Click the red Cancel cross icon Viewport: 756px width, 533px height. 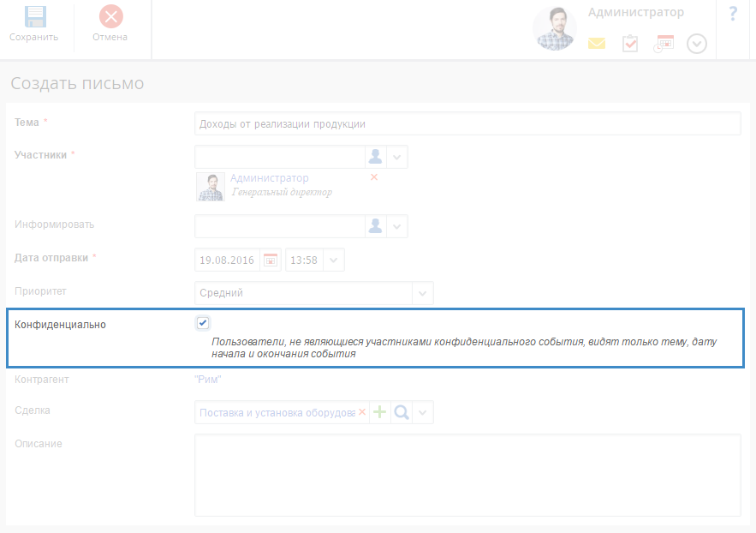[x=111, y=17]
